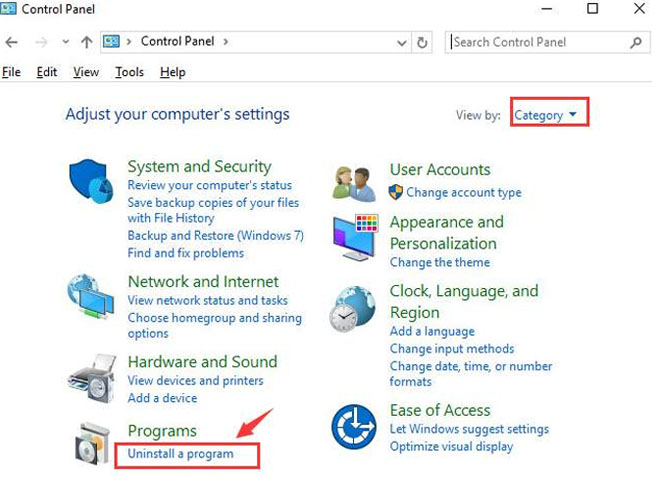The width and height of the screenshot is (652, 488).
Task: Open Change date, time, or number formats
Action: tap(471, 374)
